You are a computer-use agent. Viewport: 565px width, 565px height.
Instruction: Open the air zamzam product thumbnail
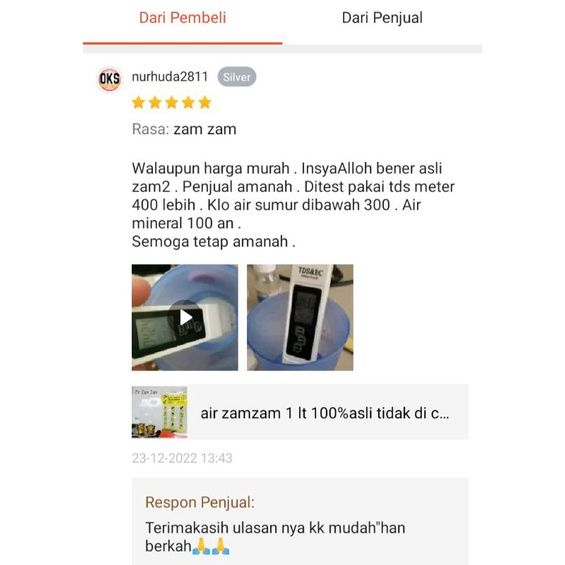[x=159, y=412]
